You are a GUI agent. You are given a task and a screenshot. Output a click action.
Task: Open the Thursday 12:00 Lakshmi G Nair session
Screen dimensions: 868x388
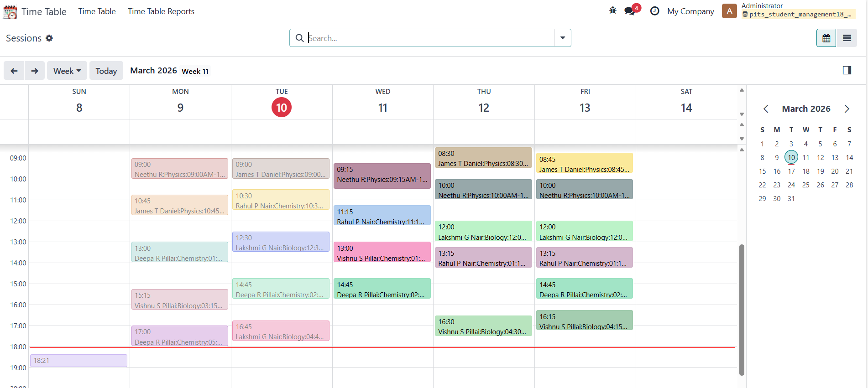point(483,231)
